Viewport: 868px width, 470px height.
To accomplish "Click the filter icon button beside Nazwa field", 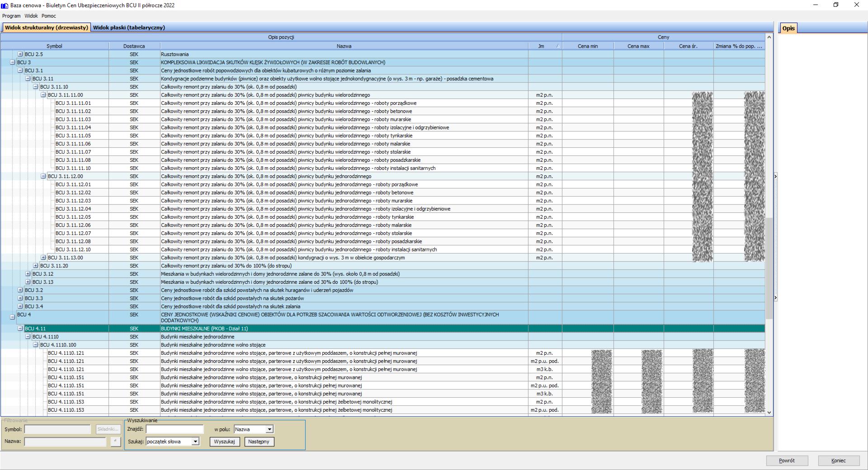I will click(115, 442).
